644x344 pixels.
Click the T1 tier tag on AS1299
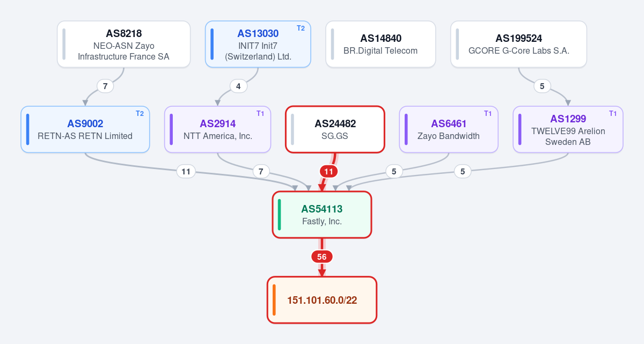613,113
